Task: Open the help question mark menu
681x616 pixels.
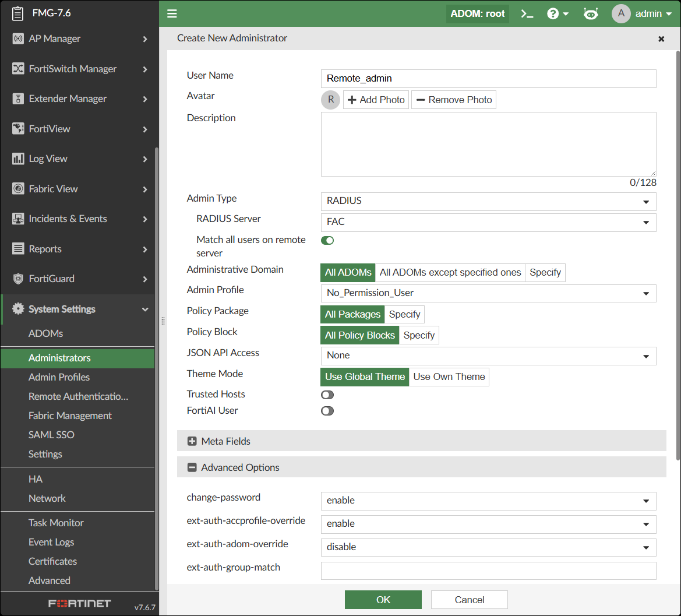Action: [x=557, y=14]
